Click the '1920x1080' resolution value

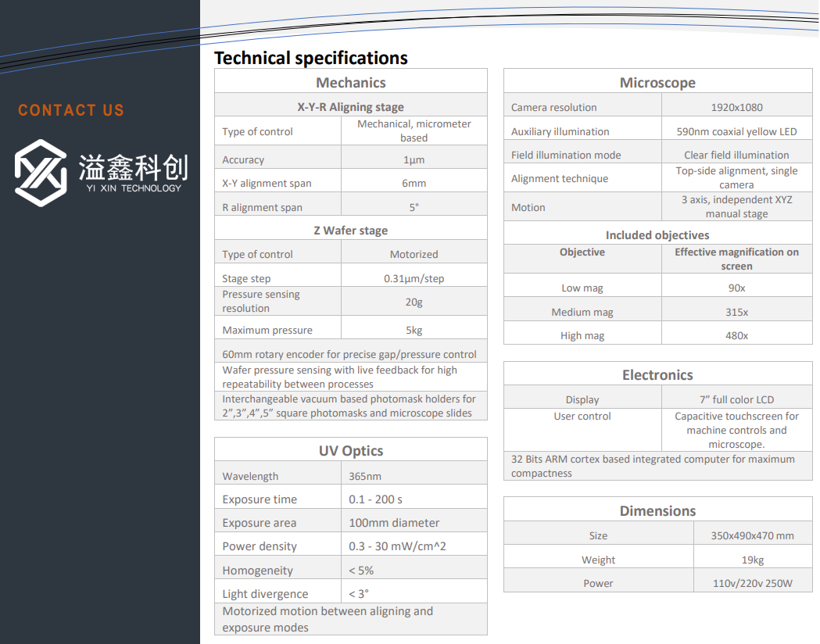(737, 108)
